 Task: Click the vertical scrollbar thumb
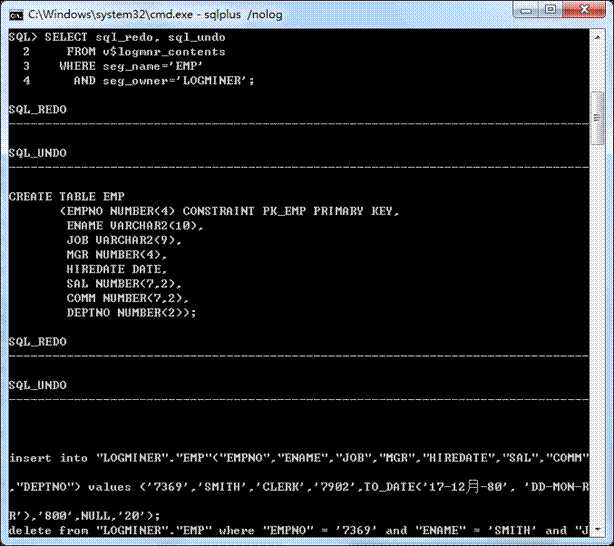click(x=597, y=118)
